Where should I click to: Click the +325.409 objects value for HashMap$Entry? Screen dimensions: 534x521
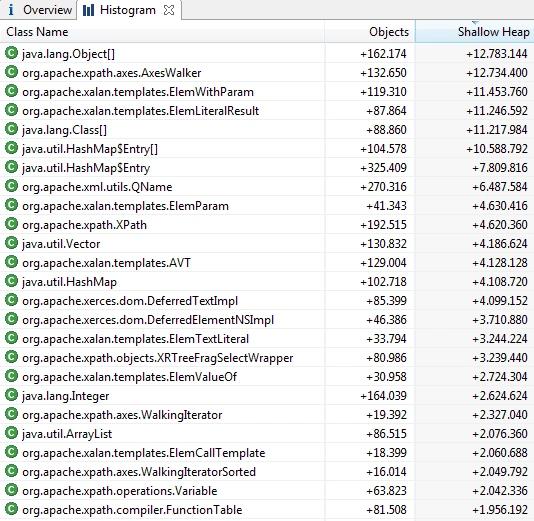(x=383, y=168)
